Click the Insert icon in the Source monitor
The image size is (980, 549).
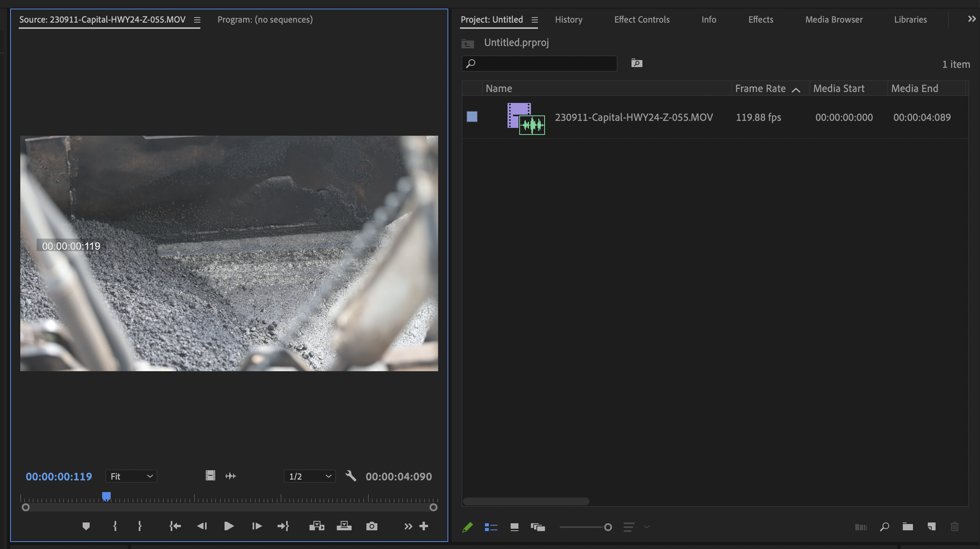tap(317, 526)
